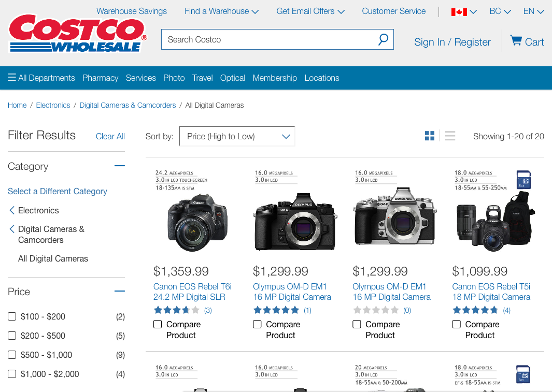Check the $500 - $1,000 price filter
552x392 pixels.
(x=12, y=355)
